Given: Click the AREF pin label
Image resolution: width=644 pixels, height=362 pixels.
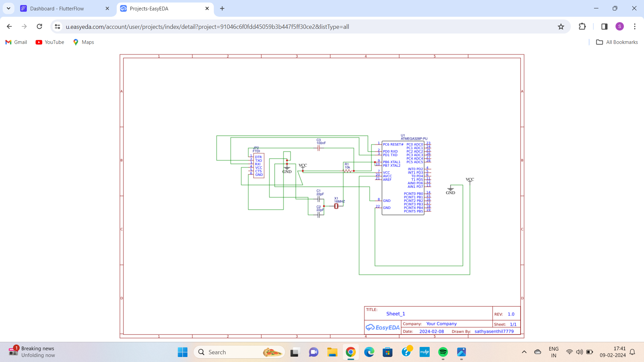Looking at the screenshot, I should 387,180.
